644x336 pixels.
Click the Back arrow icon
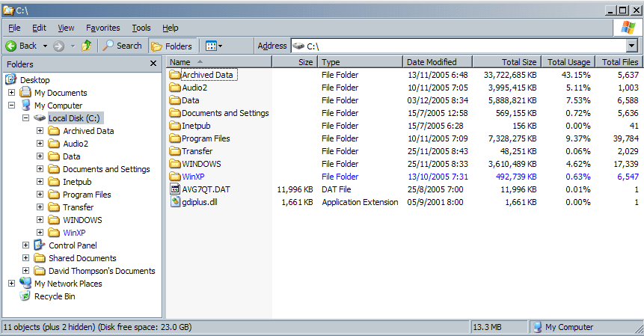click(x=11, y=46)
